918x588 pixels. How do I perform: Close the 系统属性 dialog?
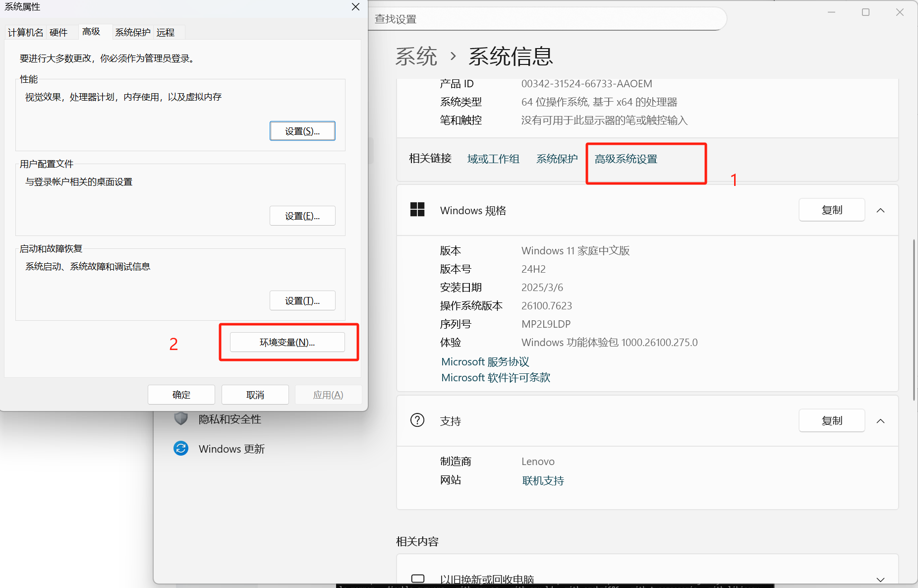pyautogui.click(x=355, y=7)
